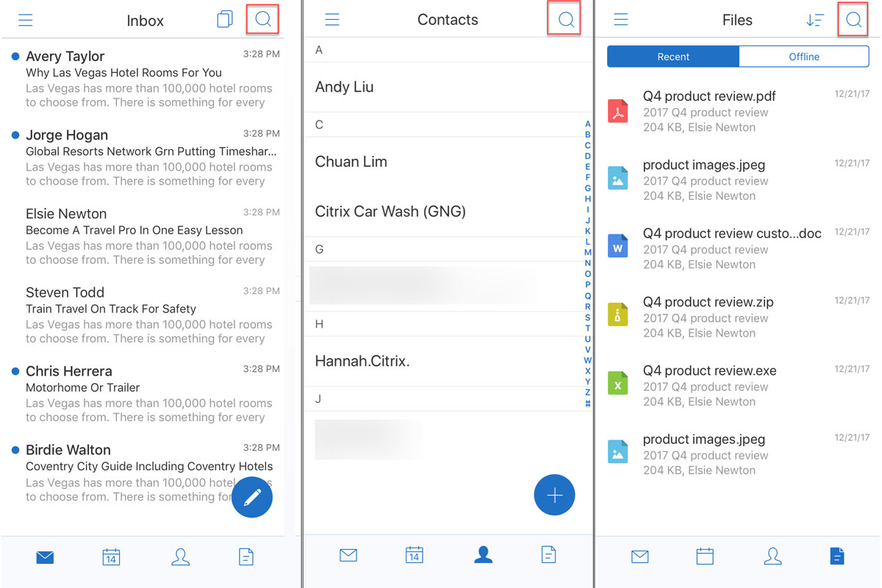Tap contacts icon in Files bottom bar

(x=772, y=557)
